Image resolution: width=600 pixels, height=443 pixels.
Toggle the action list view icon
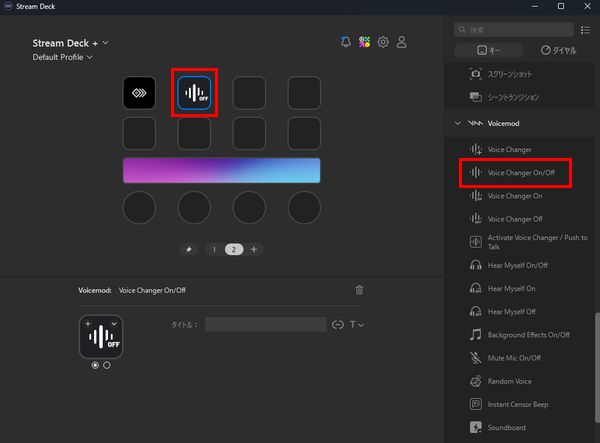tap(585, 30)
